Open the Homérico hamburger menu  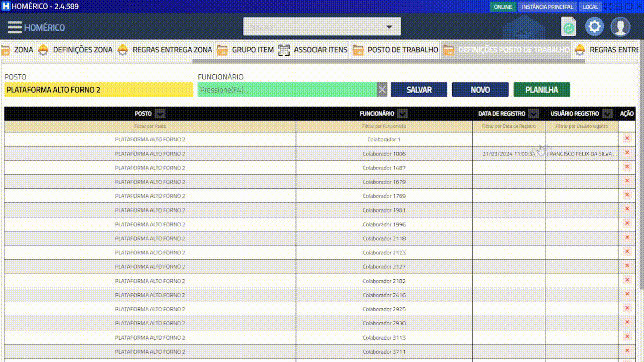15,27
